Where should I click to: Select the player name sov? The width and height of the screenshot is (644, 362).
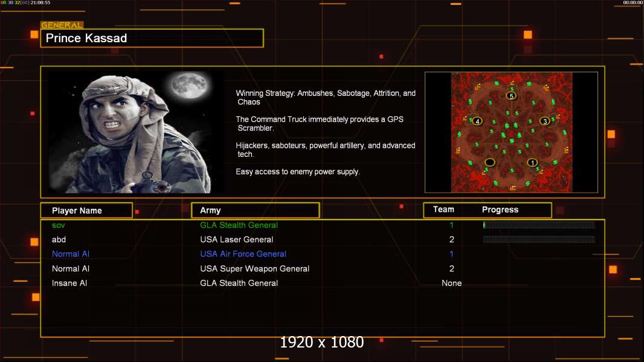tap(58, 225)
